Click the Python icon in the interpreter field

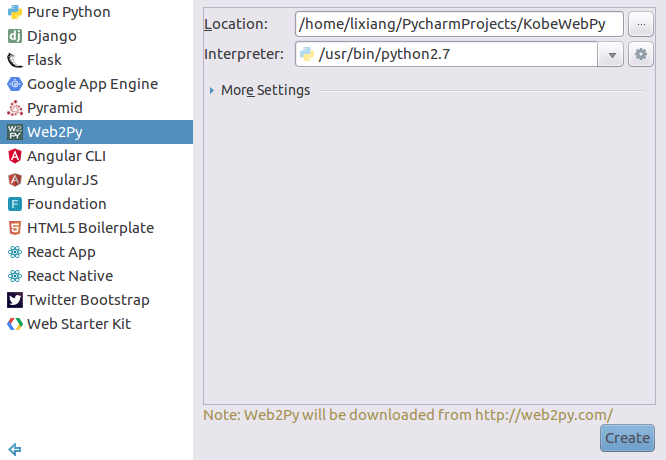pyautogui.click(x=307, y=54)
